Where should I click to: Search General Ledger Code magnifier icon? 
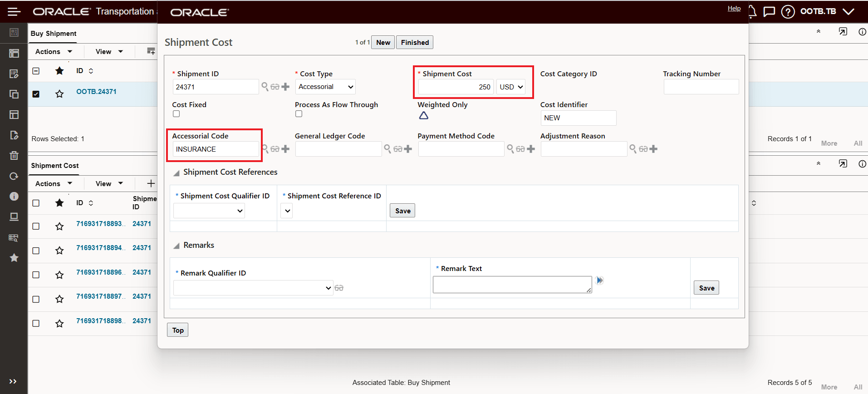tap(387, 148)
